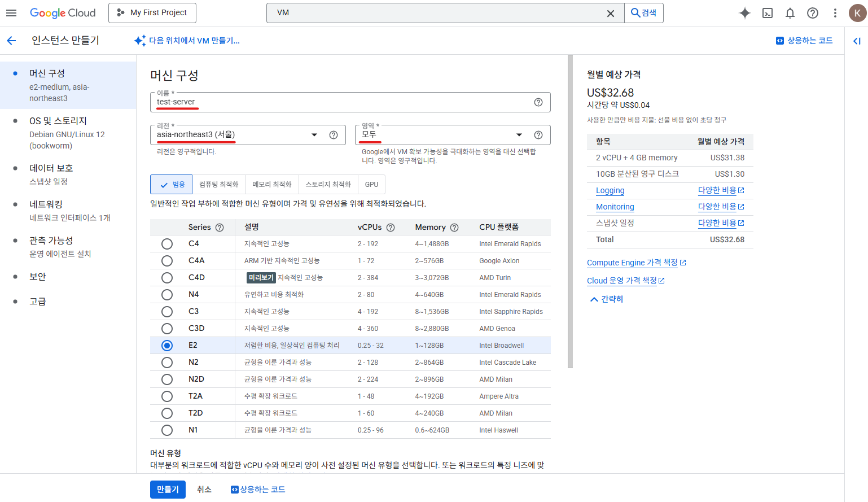Open Cloud 운영 가격 책정 link
This screenshot has width=868, height=502.
click(626, 281)
